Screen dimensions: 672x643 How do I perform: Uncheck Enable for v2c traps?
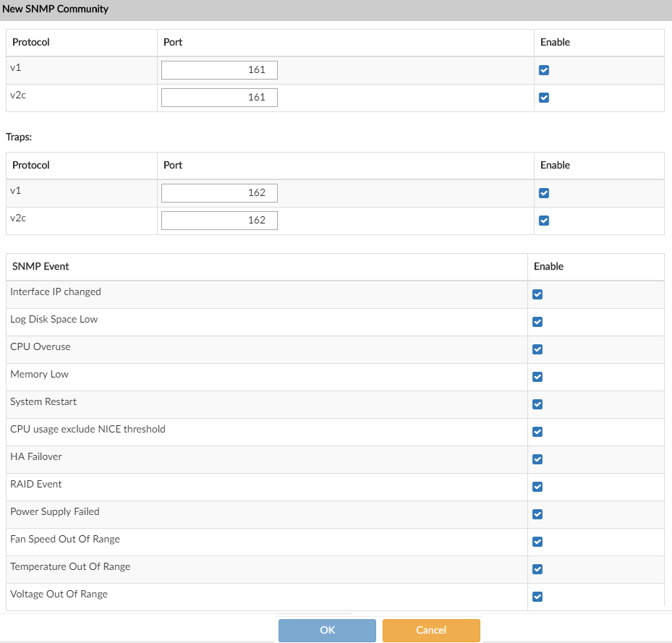543,220
